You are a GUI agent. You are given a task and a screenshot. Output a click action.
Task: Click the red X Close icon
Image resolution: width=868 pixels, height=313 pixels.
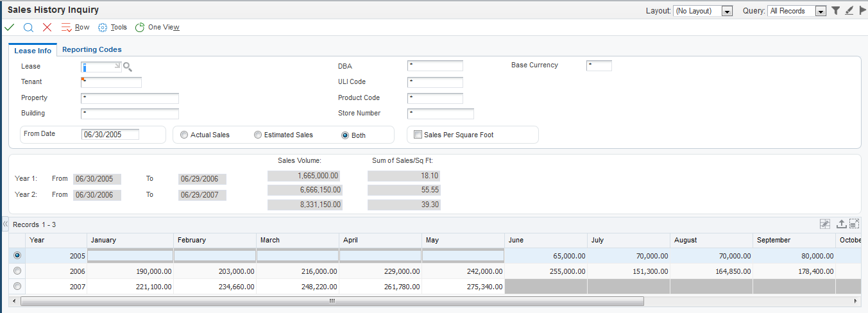point(47,28)
